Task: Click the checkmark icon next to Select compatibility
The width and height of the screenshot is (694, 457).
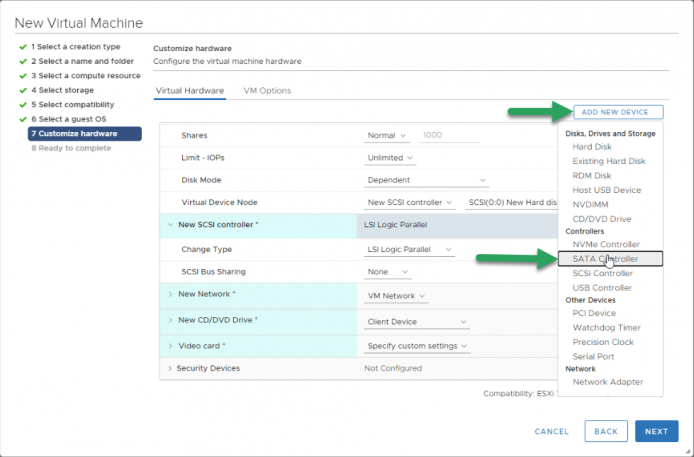Action: coord(23,105)
